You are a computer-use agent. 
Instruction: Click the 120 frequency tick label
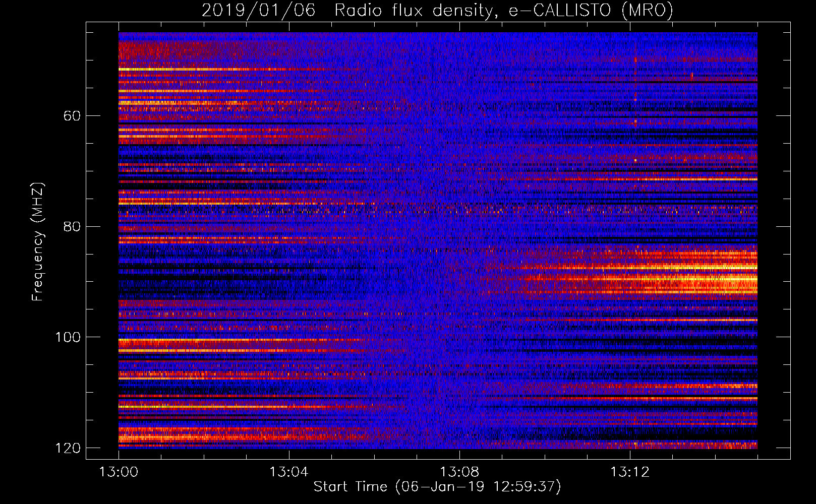point(68,448)
